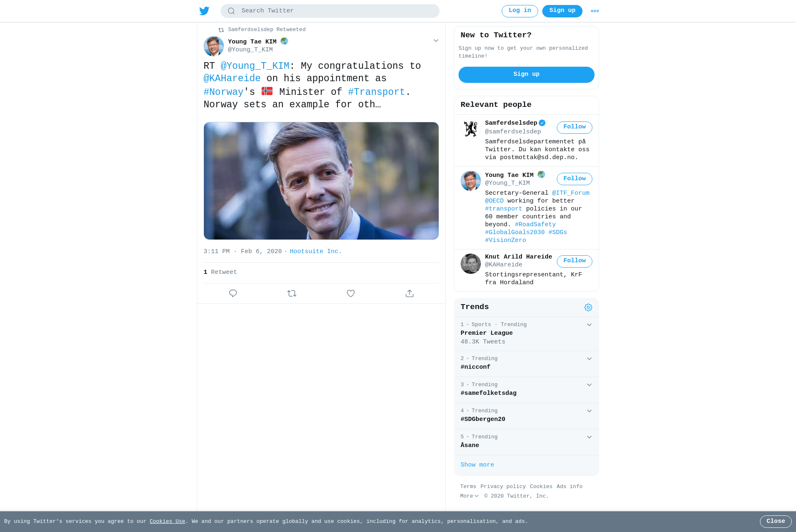The height and width of the screenshot is (532, 796).
Task: Expand the tweet options chevron
Action: pos(436,41)
